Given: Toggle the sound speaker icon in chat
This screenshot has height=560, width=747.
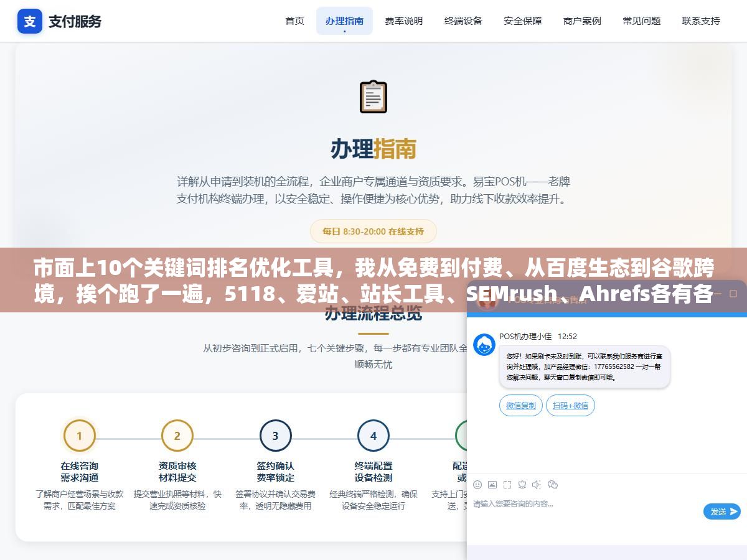Looking at the screenshot, I should coord(537,485).
